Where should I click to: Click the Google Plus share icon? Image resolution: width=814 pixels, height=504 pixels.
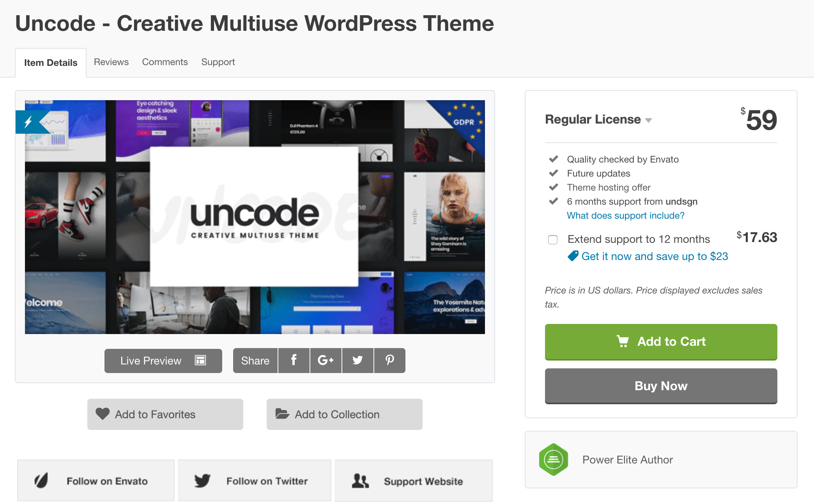tap(325, 359)
